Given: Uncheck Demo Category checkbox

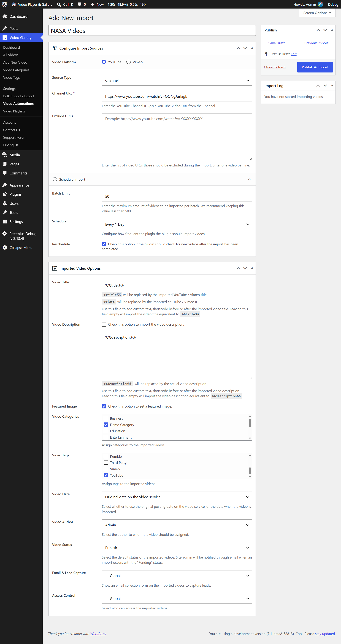Looking at the screenshot, I should 106,424.
